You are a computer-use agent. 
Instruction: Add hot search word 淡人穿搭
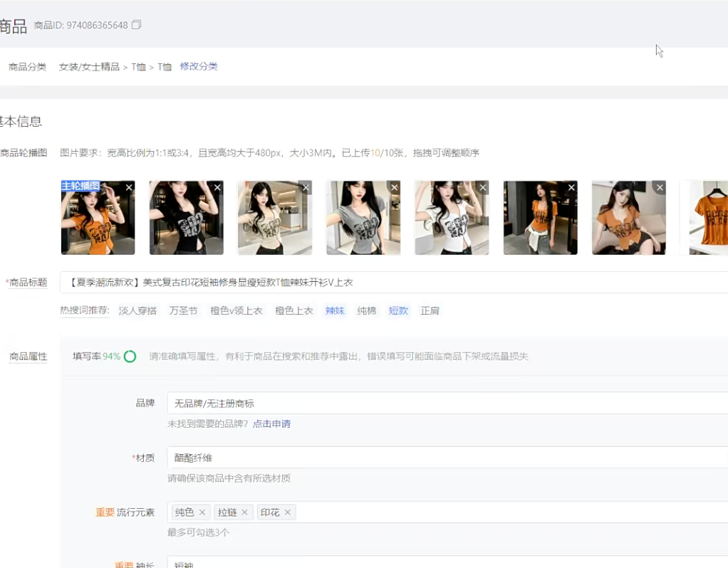click(137, 310)
